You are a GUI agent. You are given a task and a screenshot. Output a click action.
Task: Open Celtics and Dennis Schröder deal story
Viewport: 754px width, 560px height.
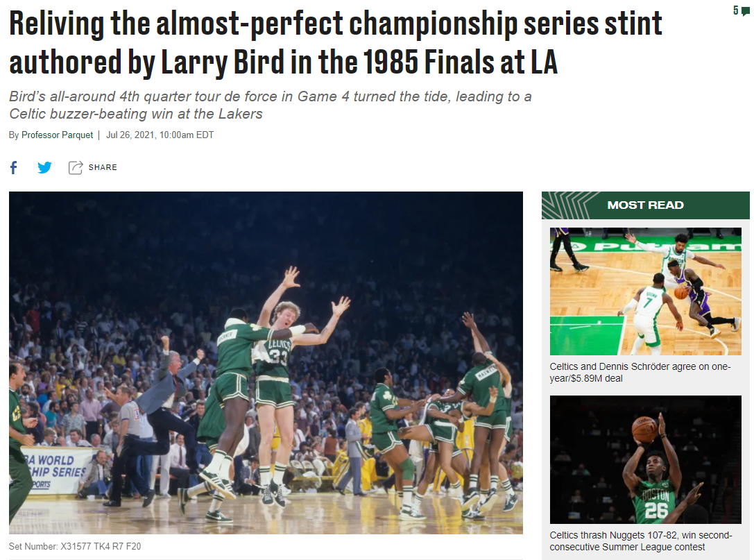click(x=640, y=373)
